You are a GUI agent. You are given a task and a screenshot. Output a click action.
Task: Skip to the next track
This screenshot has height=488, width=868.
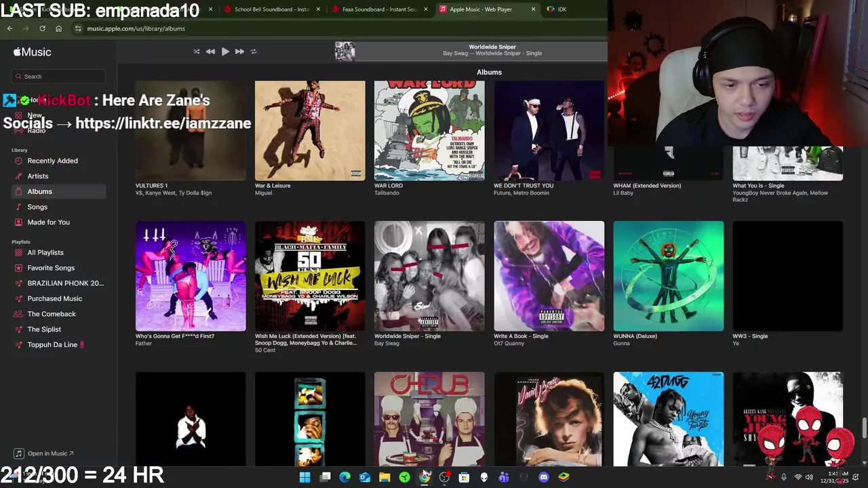coord(239,52)
